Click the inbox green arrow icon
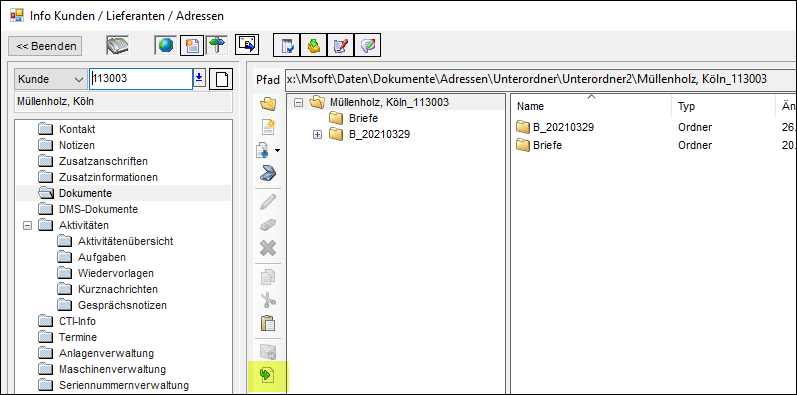 [x=314, y=46]
